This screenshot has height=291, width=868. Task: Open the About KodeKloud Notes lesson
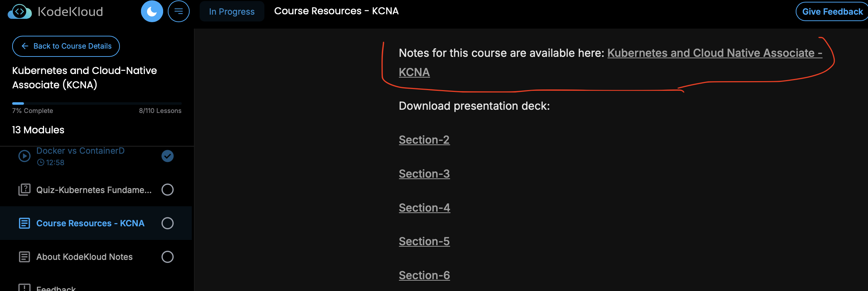(x=84, y=257)
